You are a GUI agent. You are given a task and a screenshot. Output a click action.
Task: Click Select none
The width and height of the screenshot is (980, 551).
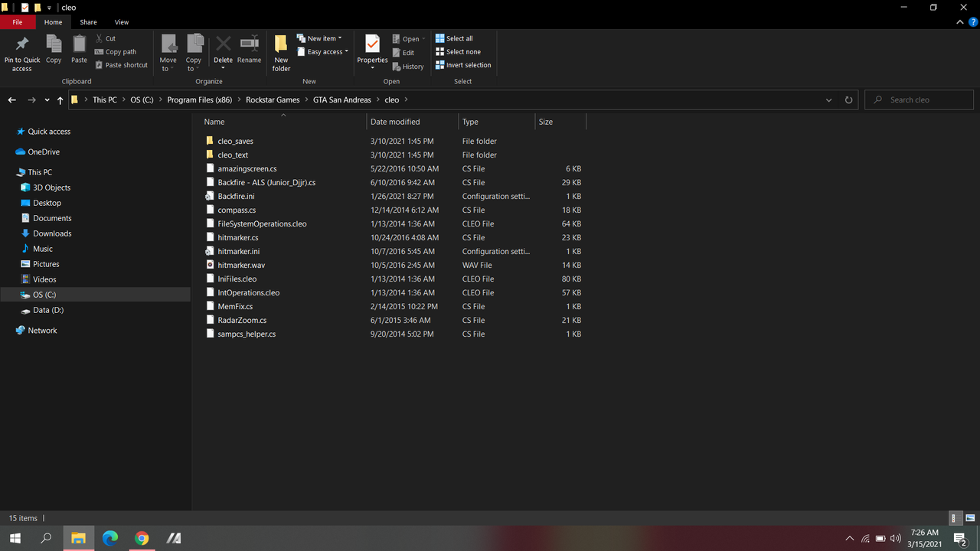[x=458, y=52]
